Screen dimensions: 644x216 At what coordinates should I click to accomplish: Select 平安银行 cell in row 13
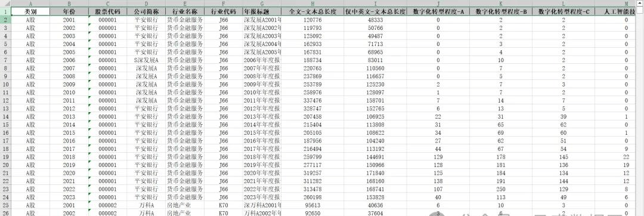146,109
